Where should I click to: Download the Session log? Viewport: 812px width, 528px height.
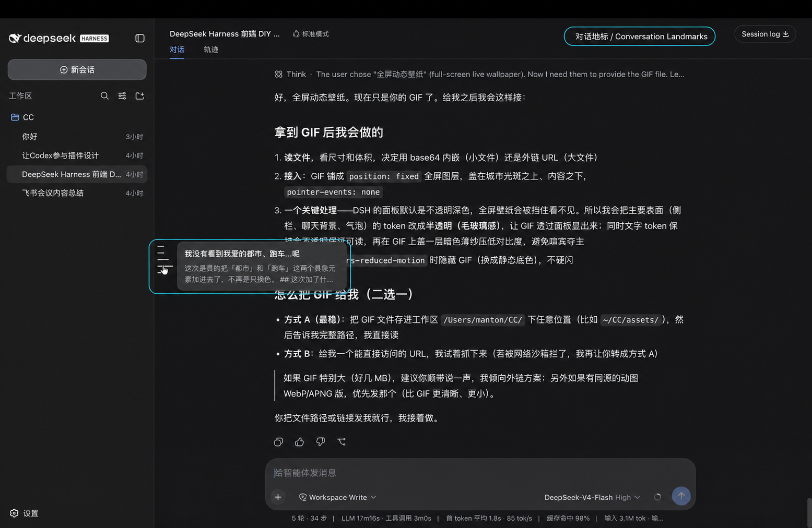coord(765,34)
